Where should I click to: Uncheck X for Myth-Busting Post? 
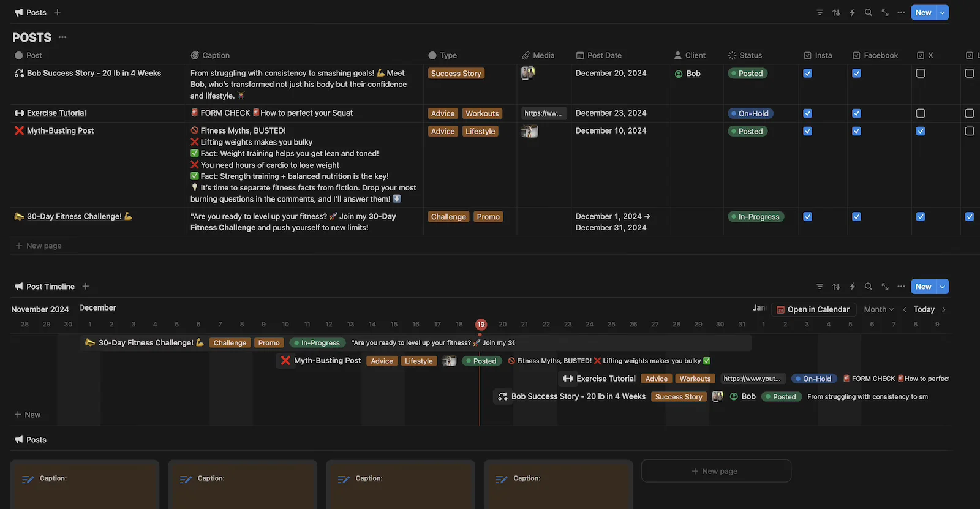coord(921,131)
